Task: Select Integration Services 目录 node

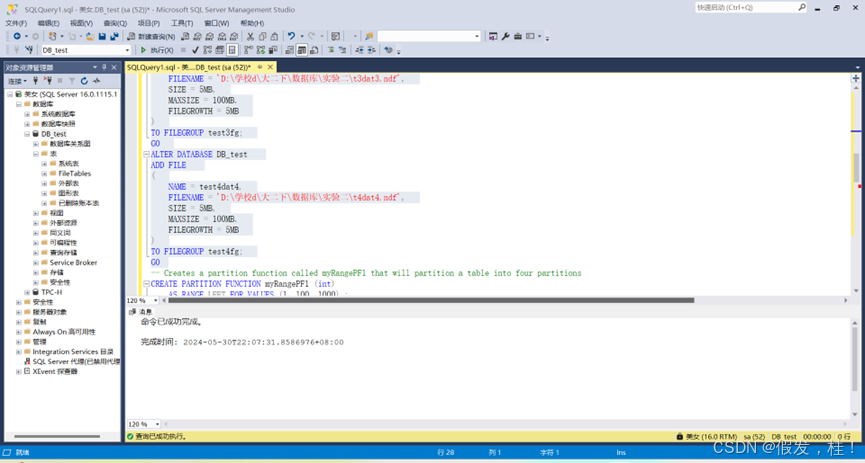Action: point(73,352)
